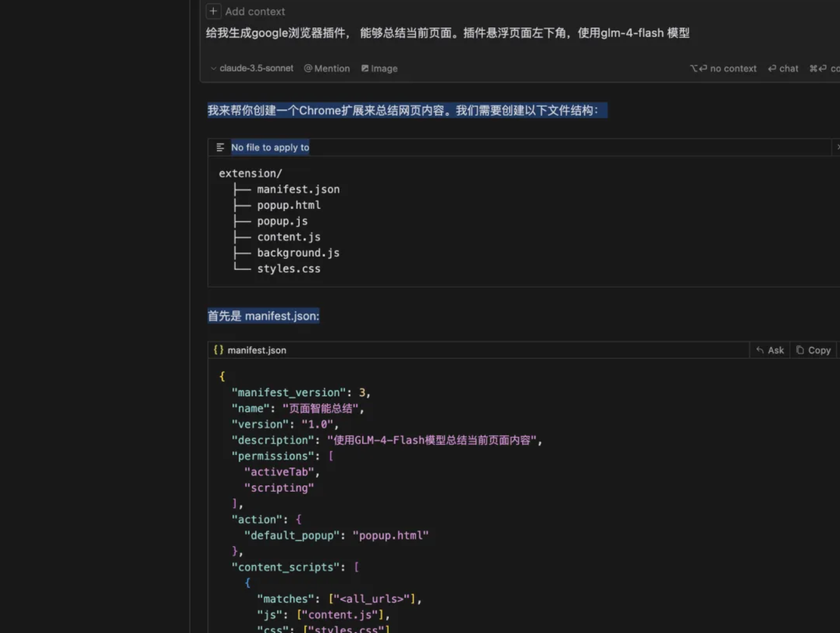Click the chat submit button
The width and height of the screenshot is (840, 633).
(x=783, y=69)
